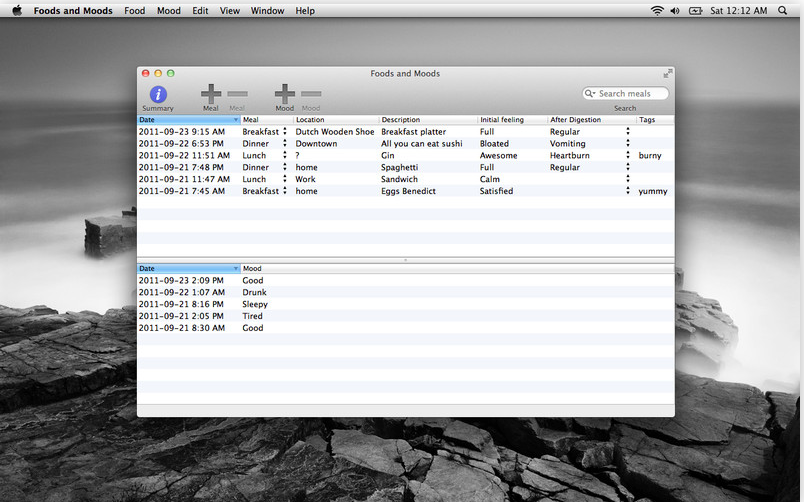Open Wi-Fi status menu
This screenshot has height=502, width=804.
pyautogui.click(x=657, y=10)
